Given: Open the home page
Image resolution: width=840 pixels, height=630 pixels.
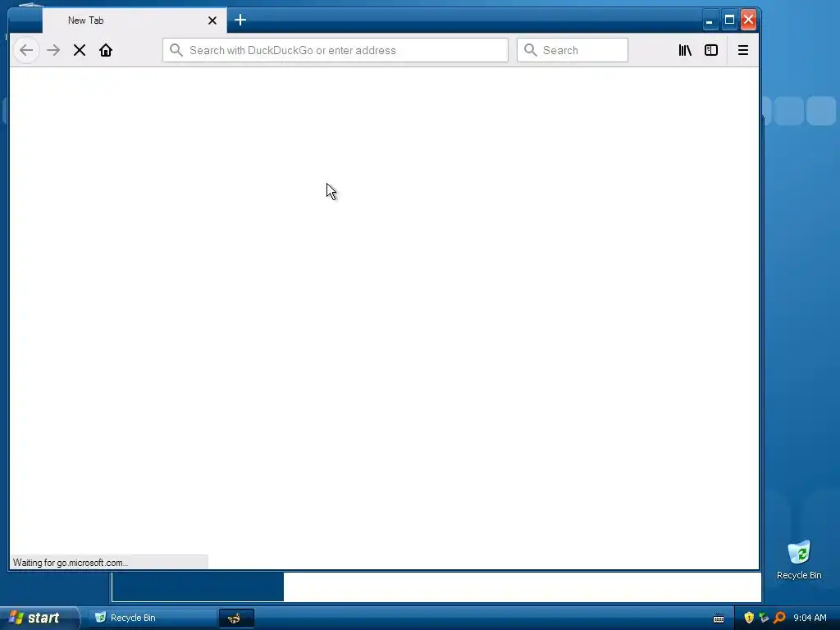Looking at the screenshot, I should pyautogui.click(x=106, y=50).
